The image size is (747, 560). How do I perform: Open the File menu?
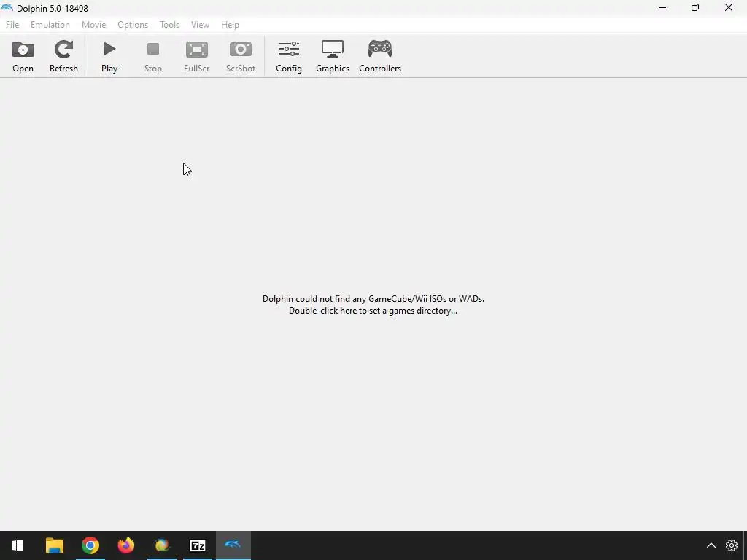[12, 25]
